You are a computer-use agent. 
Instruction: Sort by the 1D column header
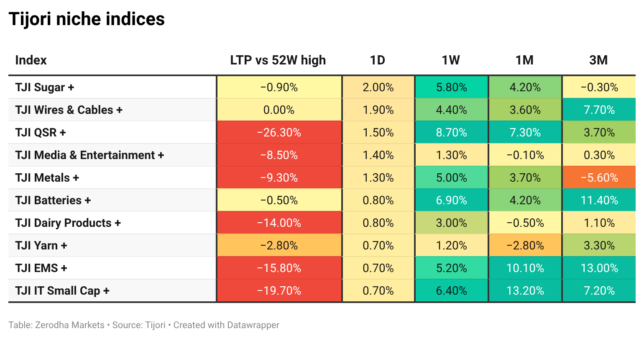coord(378,60)
